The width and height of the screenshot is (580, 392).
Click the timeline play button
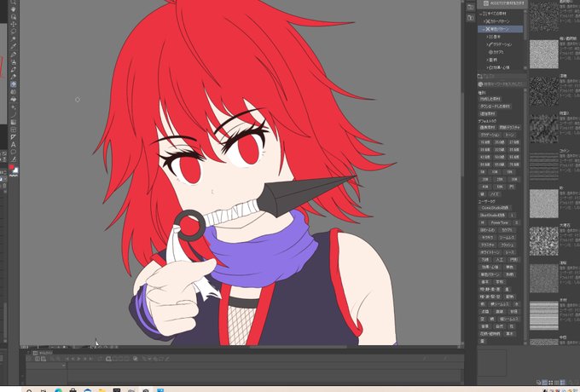point(78,359)
